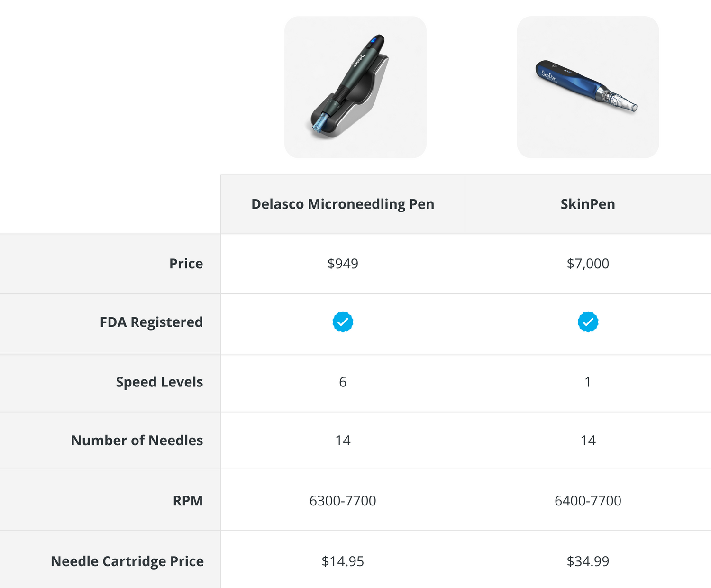711x588 pixels.
Task: Click the Delasco speed levels value 6
Action: 343,382
